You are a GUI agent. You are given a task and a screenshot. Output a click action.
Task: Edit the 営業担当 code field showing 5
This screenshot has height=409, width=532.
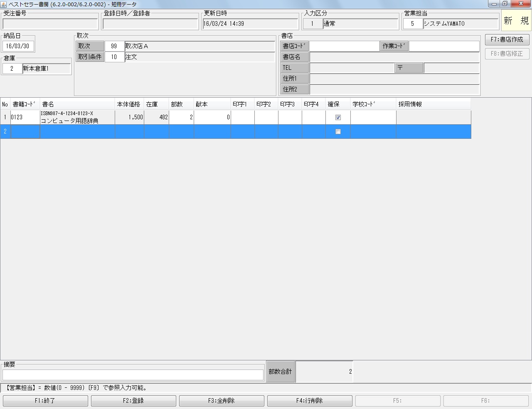pos(413,24)
